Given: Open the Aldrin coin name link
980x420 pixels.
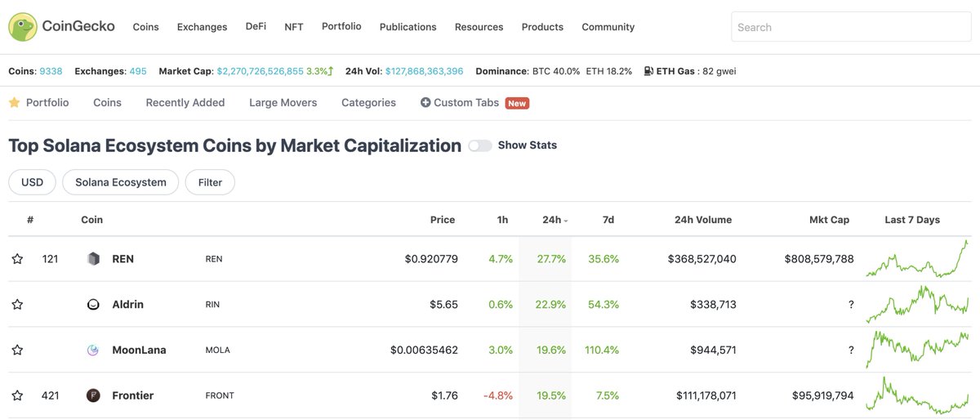Looking at the screenshot, I should click(127, 305).
